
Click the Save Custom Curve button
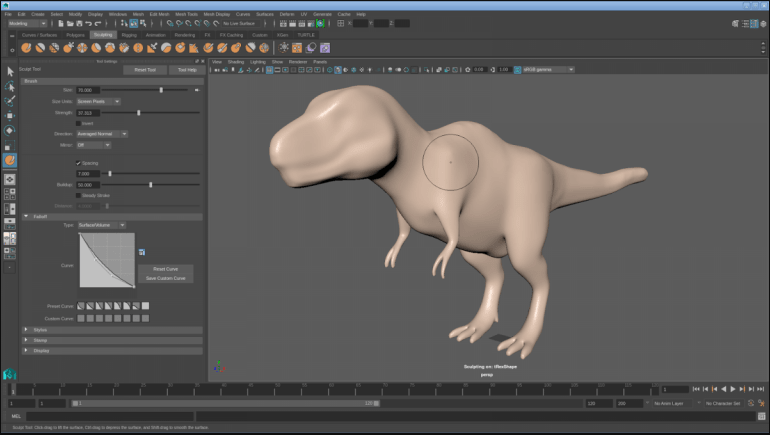click(165, 278)
